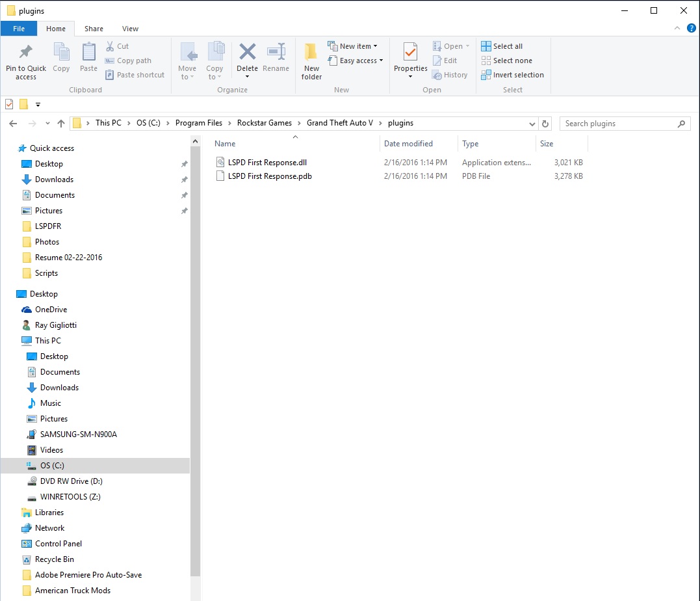Click Select all in ribbon
700x601 pixels.
502,46
